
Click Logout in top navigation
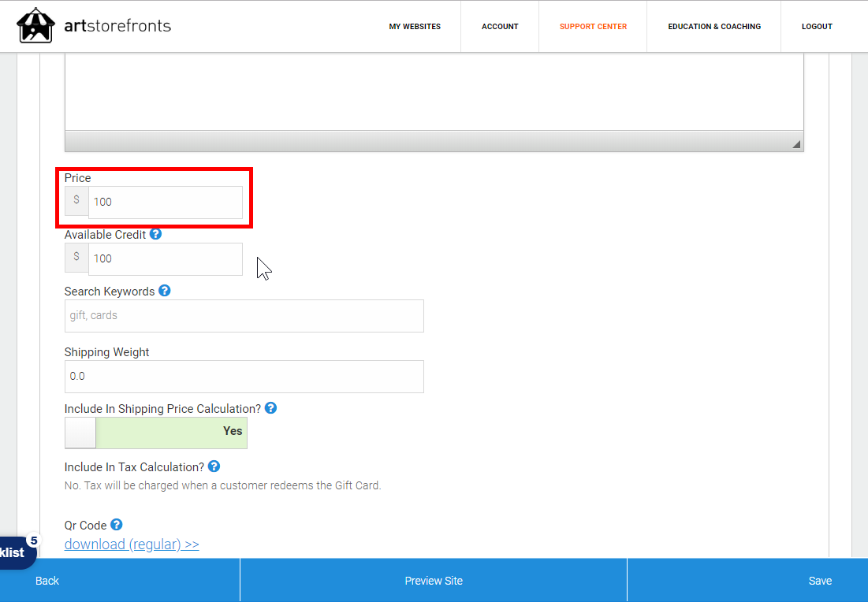(817, 27)
